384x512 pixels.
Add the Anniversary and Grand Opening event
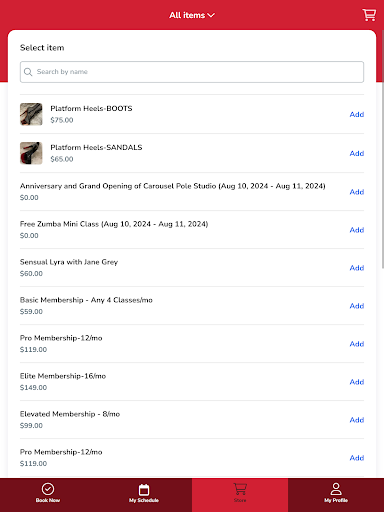pyautogui.click(x=357, y=192)
